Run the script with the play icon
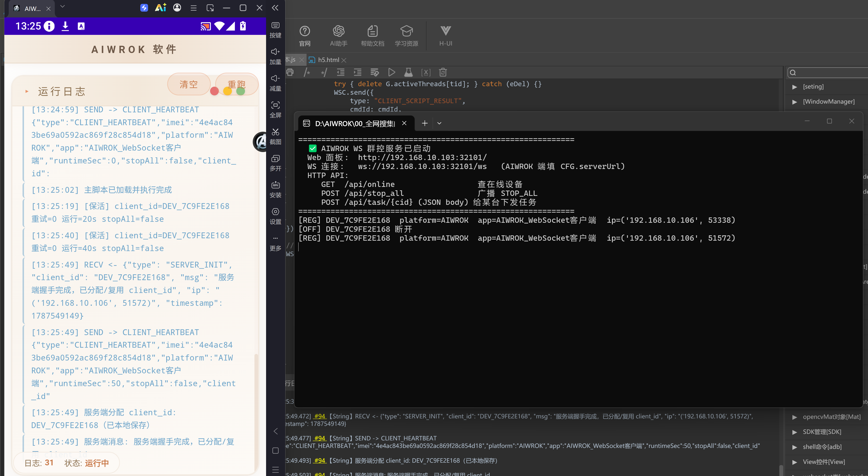868x476 pixels. click(x=392, y=72)
